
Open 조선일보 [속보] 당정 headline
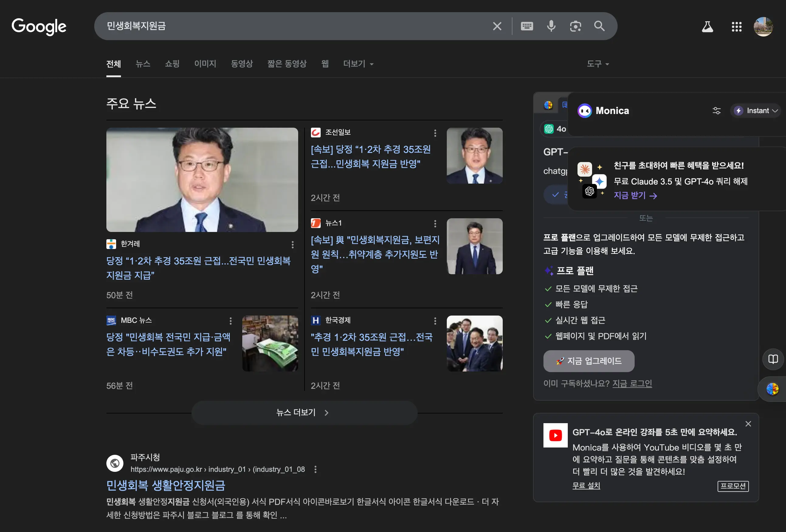tap(371, 157)
